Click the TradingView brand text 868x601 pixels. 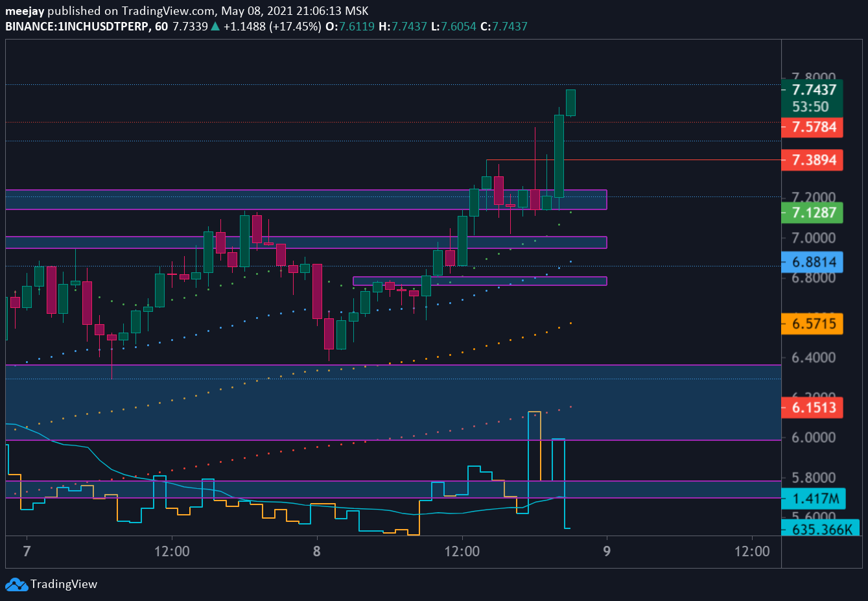pos(64,584)
